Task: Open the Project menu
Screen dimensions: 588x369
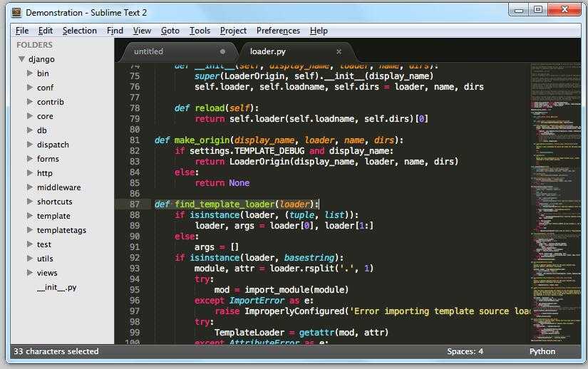Action: point(233,31)
